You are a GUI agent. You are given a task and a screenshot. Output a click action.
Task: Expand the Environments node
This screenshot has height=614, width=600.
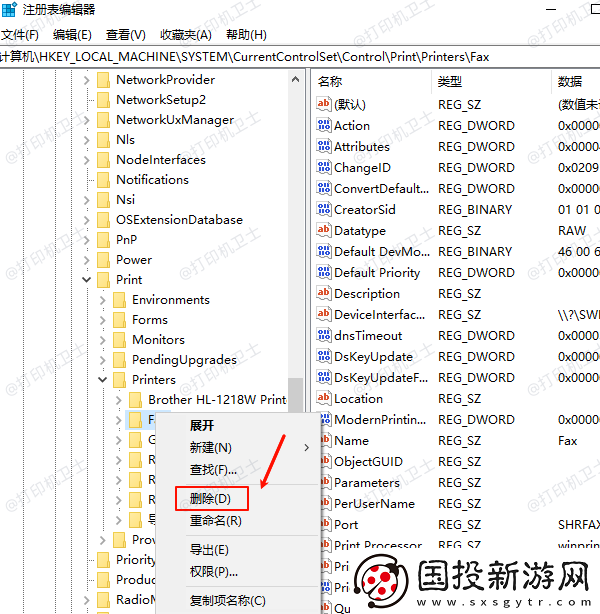[103, 300]
